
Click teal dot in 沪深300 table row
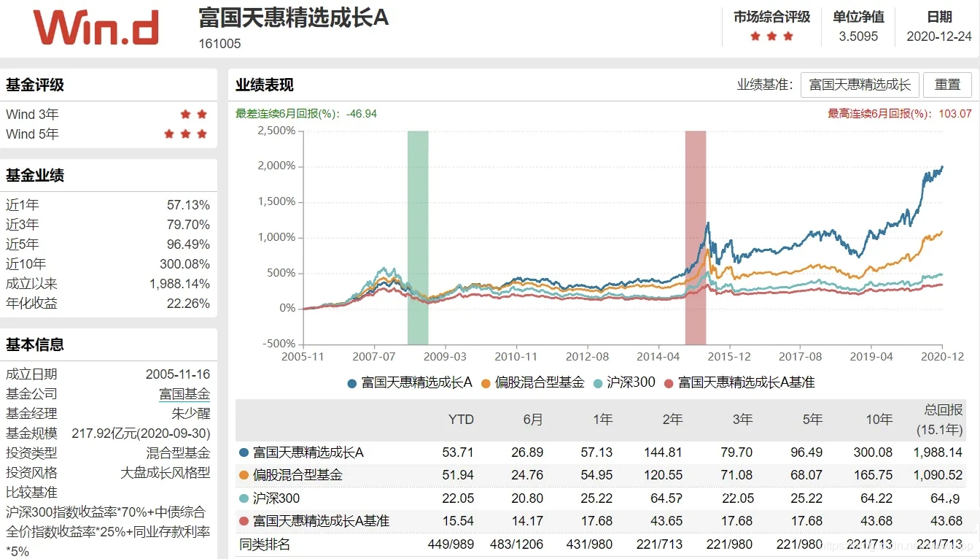point(244,498)
